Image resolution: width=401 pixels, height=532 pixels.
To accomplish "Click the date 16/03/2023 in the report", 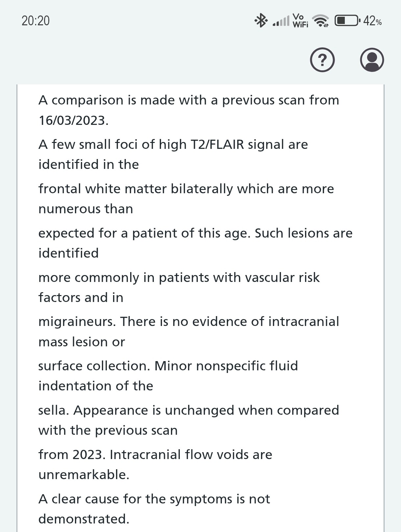I will pyautogui.click(x=73, y=120).
